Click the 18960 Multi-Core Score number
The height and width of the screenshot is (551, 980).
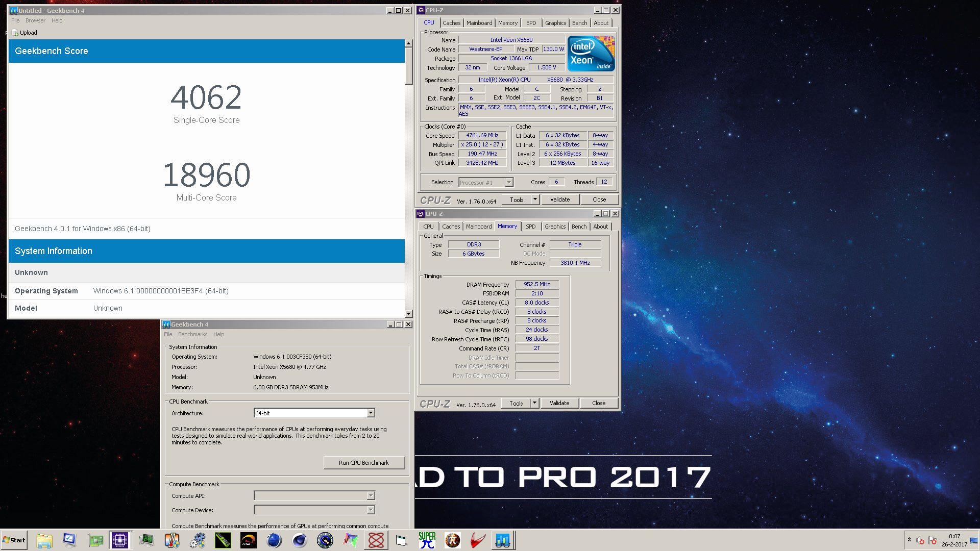coord(206,175)
